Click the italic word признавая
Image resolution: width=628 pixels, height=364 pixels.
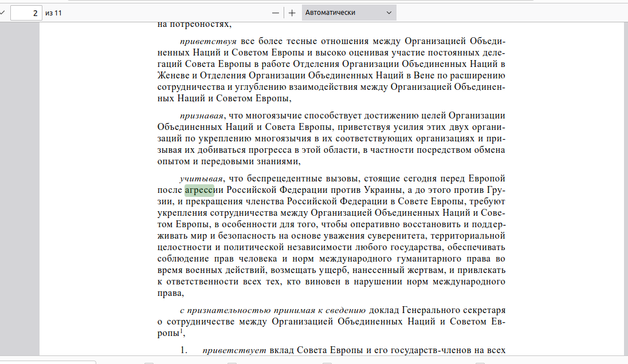pyautogui.click(x=202, y=116)
